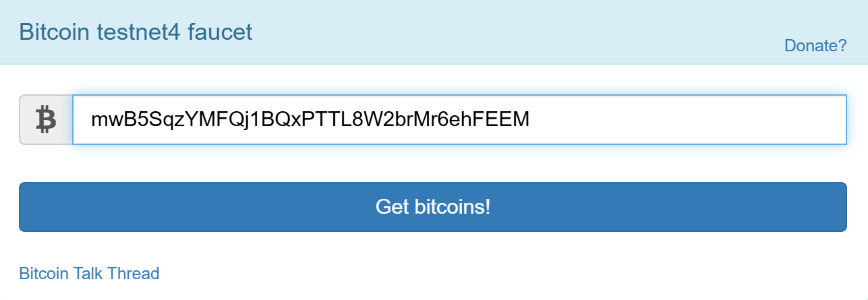Follow the Donate? hyperlink in the header
This screenshot has width=868, height=300.
815,46
